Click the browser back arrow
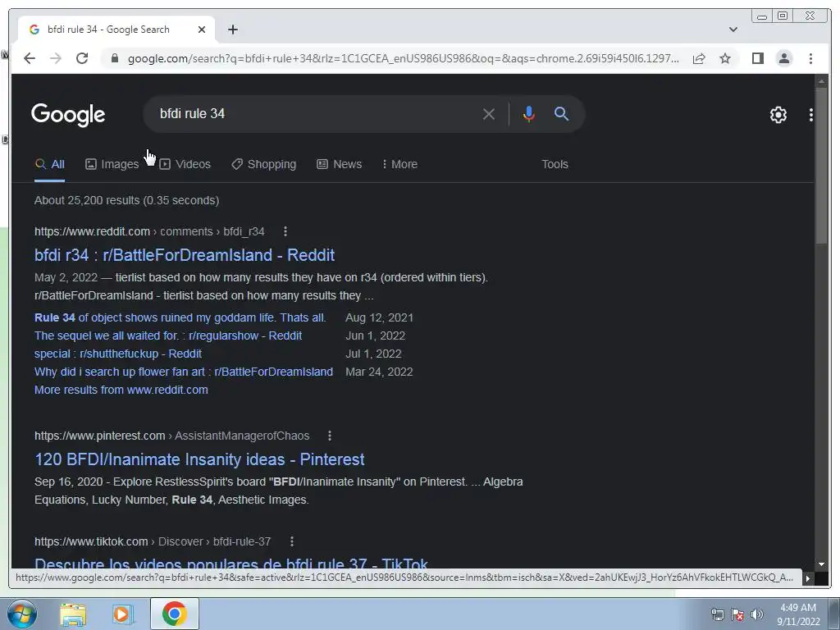Viewport: 840px width, 630px height. (x=30, y=58)
